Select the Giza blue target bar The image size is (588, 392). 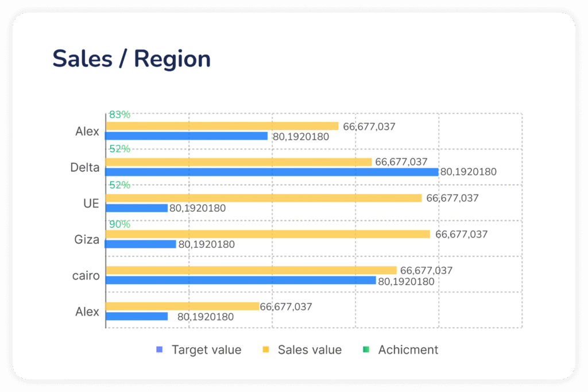(x=141, y=244)
